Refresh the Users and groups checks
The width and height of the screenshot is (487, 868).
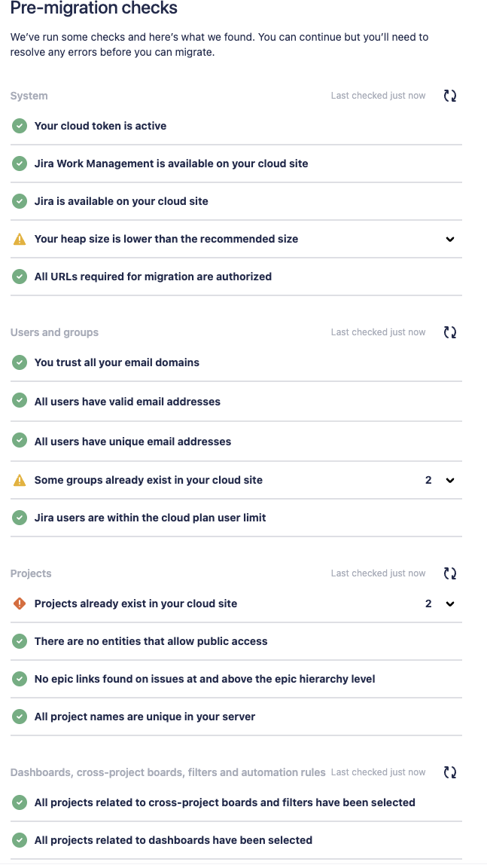pos(450,332)
